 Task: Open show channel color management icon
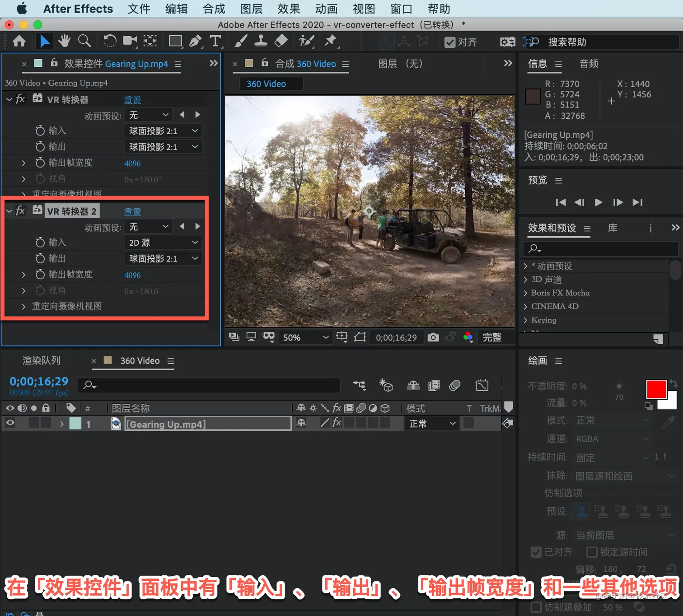tap(468, 337)
